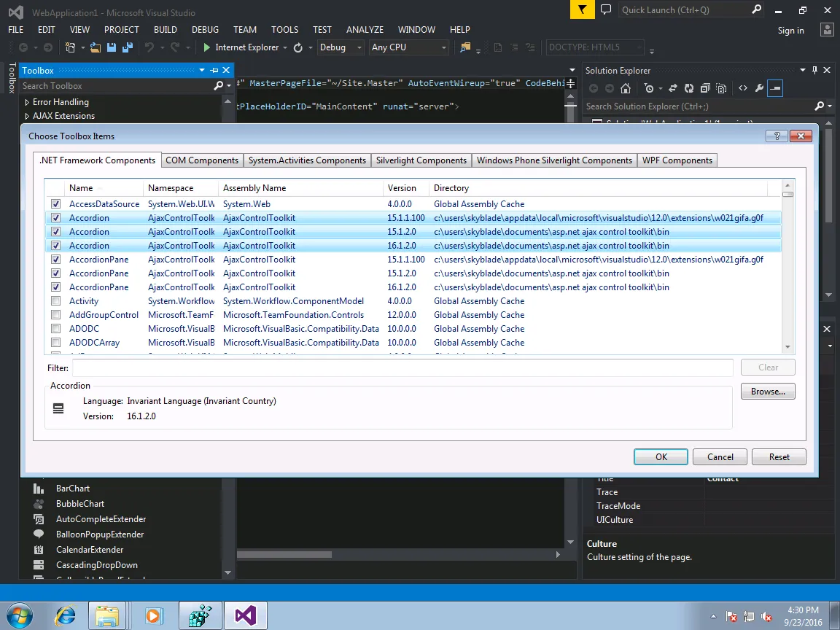Image resolution: width=840 pixels, height=630 pixels.
Task: Check the AddGroupControl checkbox
Action: pos(55,315)
